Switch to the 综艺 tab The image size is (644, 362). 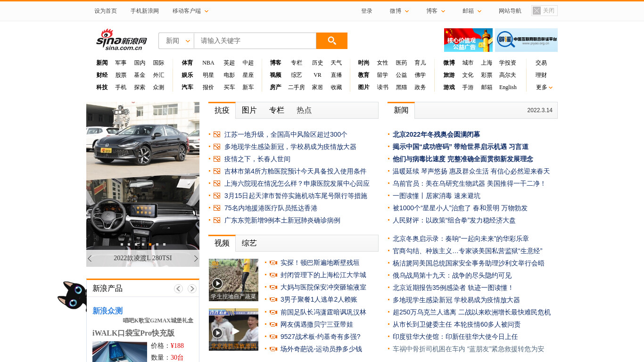point(249,243)
